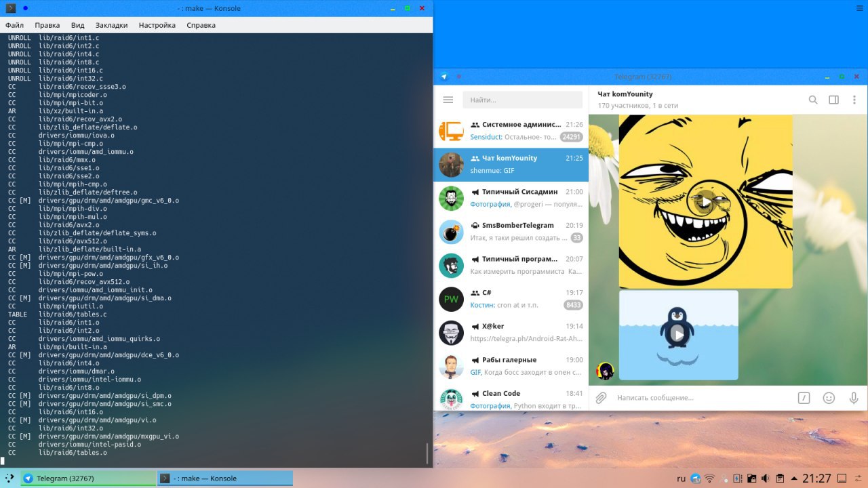Open SmsBomberTelegram bomb avatar
This screenshot has width=868, height=488.
[451, 232]
